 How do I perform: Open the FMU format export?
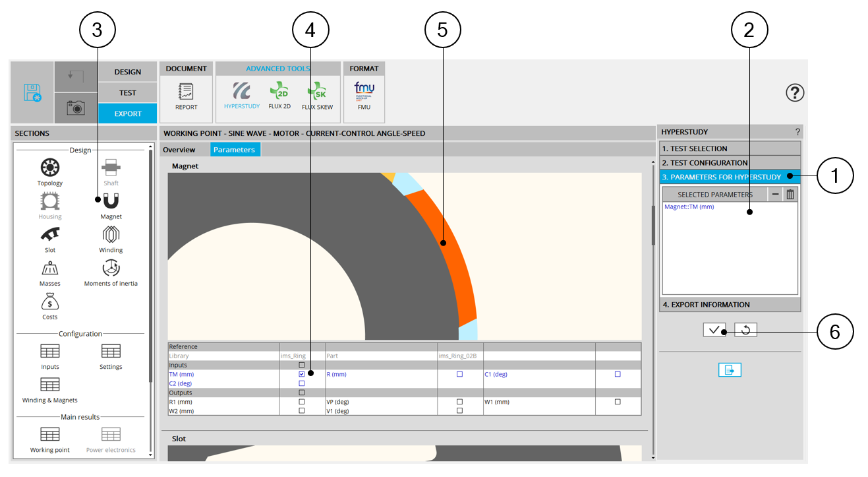[x=364, y=94]
